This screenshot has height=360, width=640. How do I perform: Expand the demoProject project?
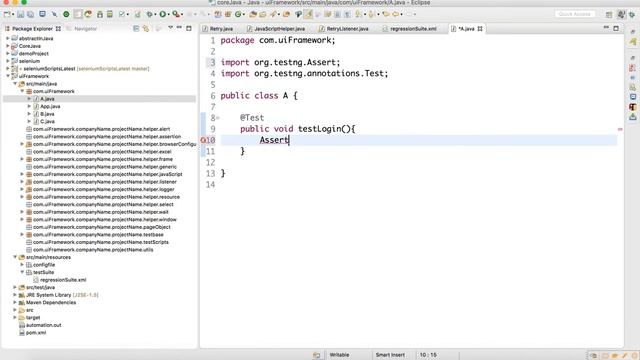point(8,53)
